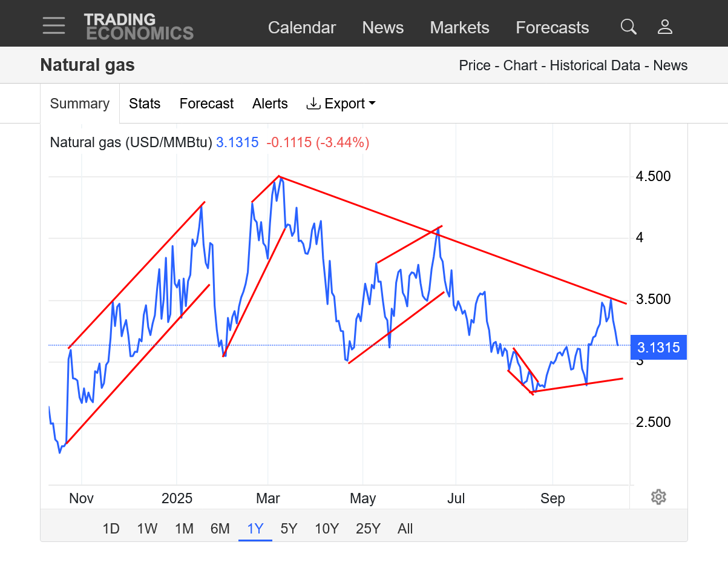Open the search magnifier icon
This screenshot has width=728, height=565.
629,27
